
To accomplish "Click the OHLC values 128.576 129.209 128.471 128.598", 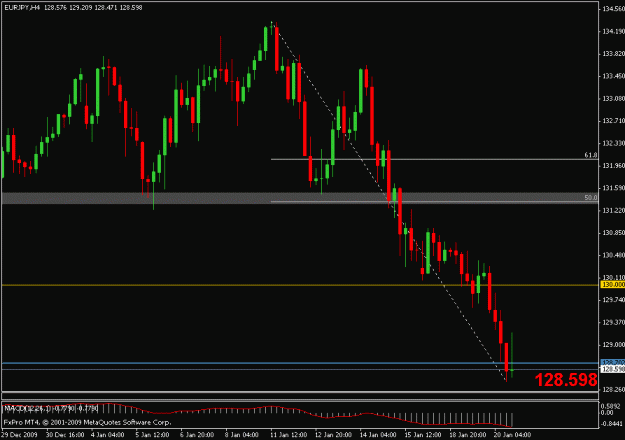I will coord(93,8).
